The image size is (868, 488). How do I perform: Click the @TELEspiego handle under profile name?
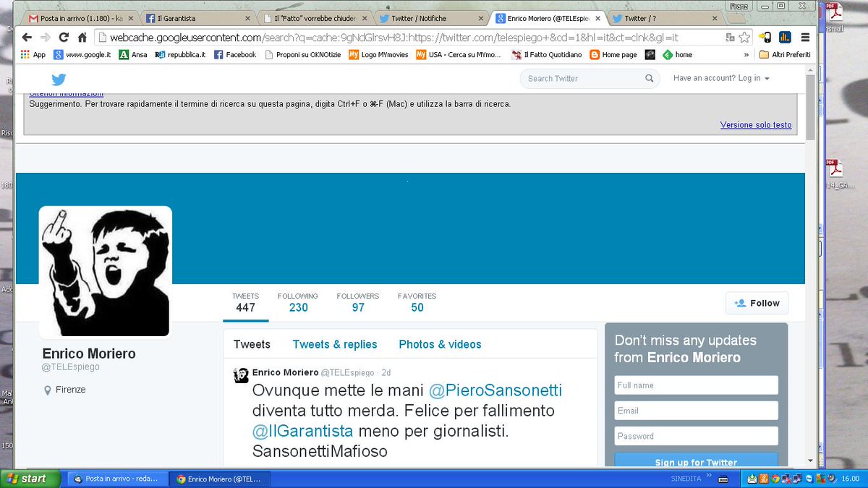(x=70, y=367)
